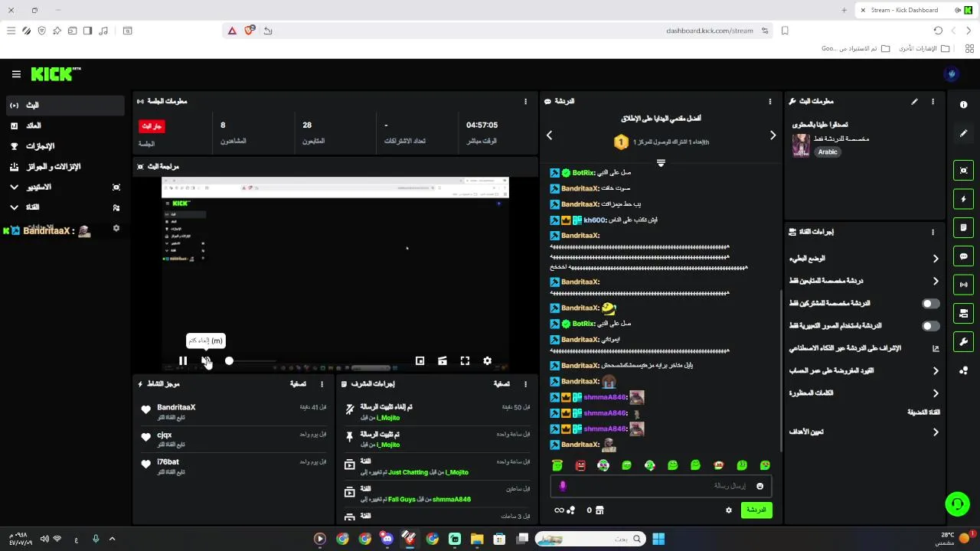The height and width of the screenshot is (551, 980).
Task: Click Fall Guys category link
Action: pos(401,500)
